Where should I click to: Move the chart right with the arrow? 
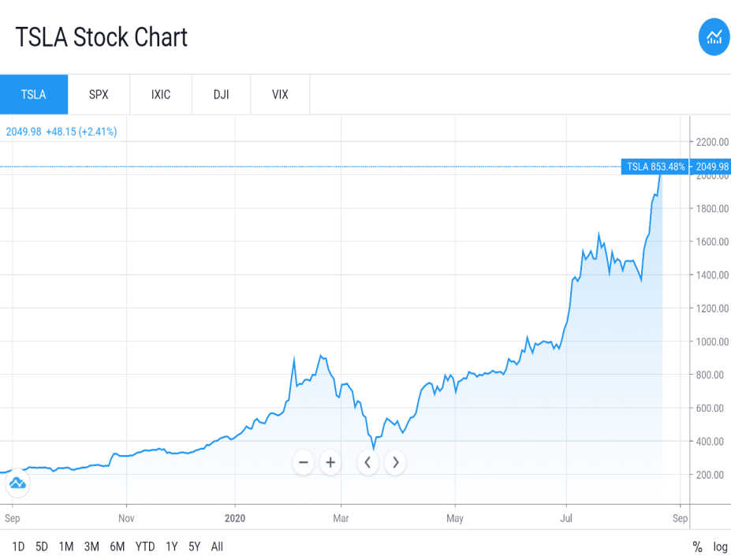[395, 462]
